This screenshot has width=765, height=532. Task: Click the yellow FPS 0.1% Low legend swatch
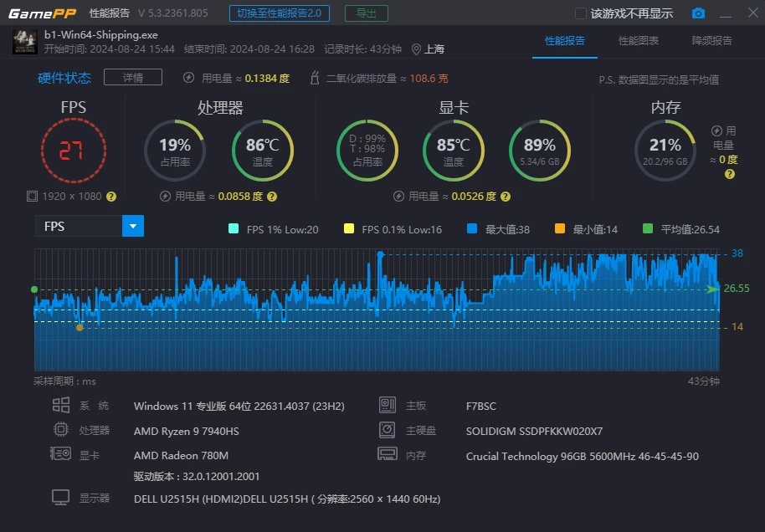(349, 228)
